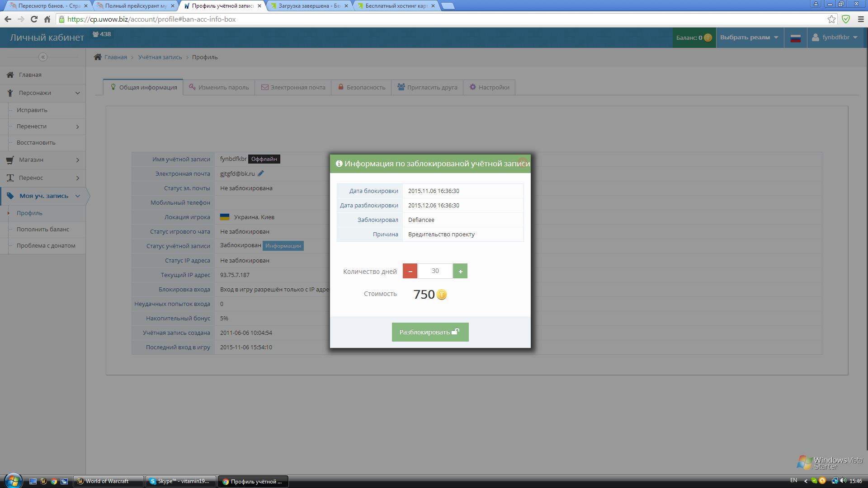Switch to the Изменить пароль tab

point(219,87)
